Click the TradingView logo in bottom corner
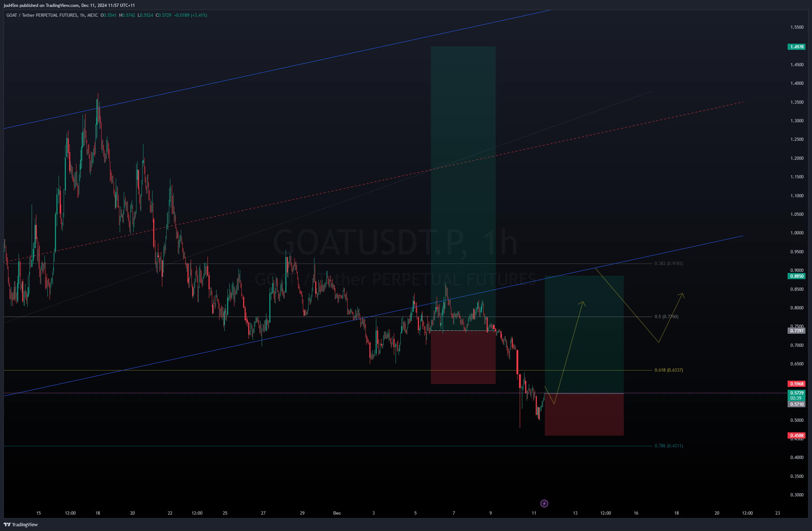The height and width of the screenshot is (531, 812). (21, 524)
